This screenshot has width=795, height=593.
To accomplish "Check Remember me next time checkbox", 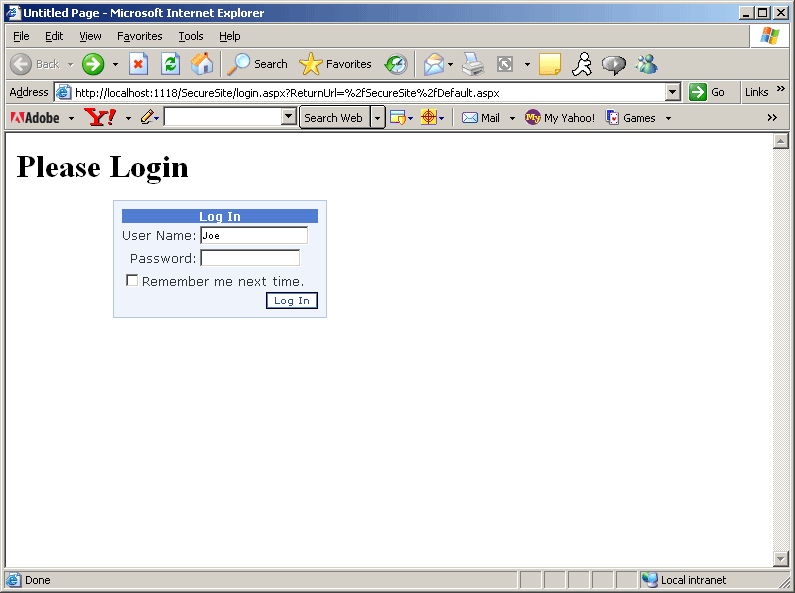I will click(132, 280).
